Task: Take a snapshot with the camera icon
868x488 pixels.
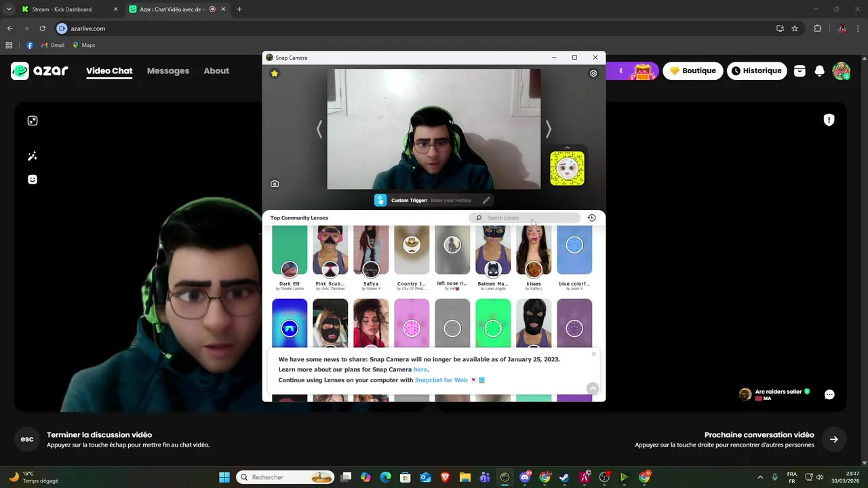Action: click(x=275, y=184)
